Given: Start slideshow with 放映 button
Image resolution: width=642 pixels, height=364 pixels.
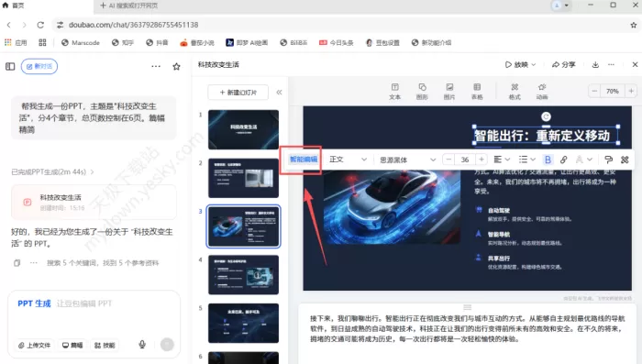Looking at the screenshot, I should 517,65.
